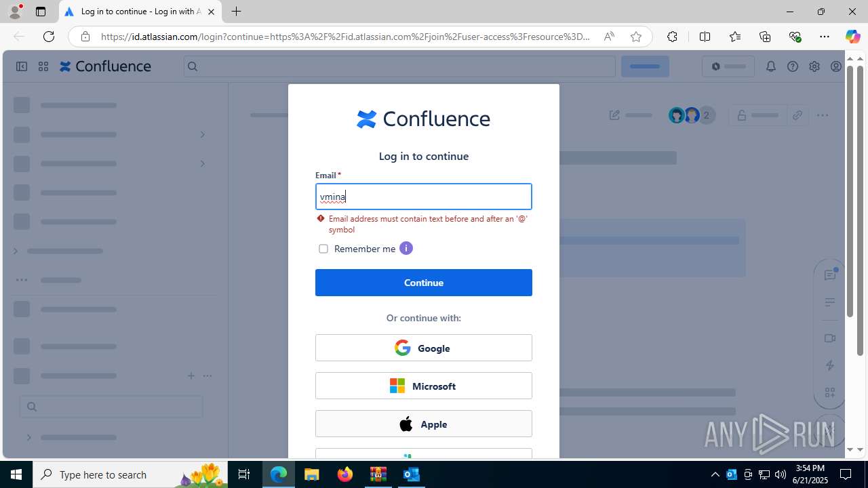The width and height of the screenshot is (868, 488).
Task: Open Task View on the taskbar
Action: pos(244,474)
